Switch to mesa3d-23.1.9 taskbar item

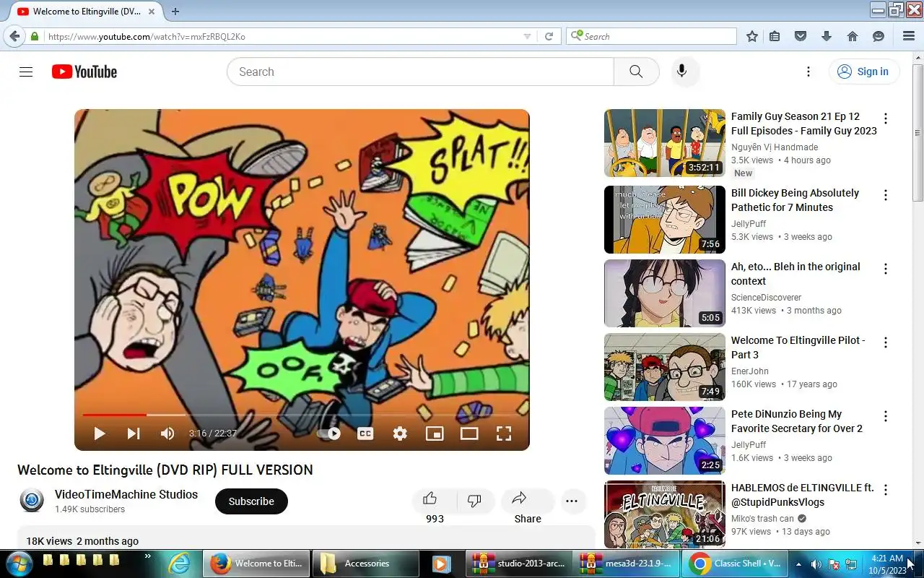pos(627,564)
